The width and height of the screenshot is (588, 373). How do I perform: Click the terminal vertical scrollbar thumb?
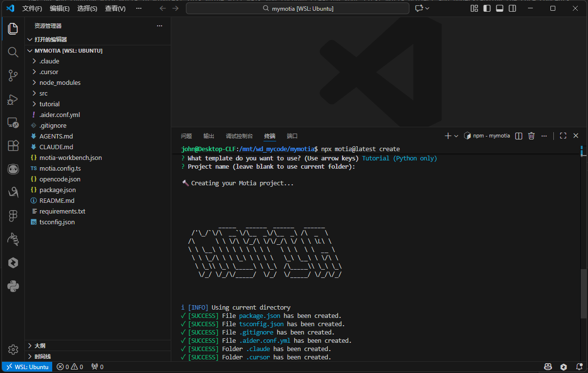(x=584, y=294)
